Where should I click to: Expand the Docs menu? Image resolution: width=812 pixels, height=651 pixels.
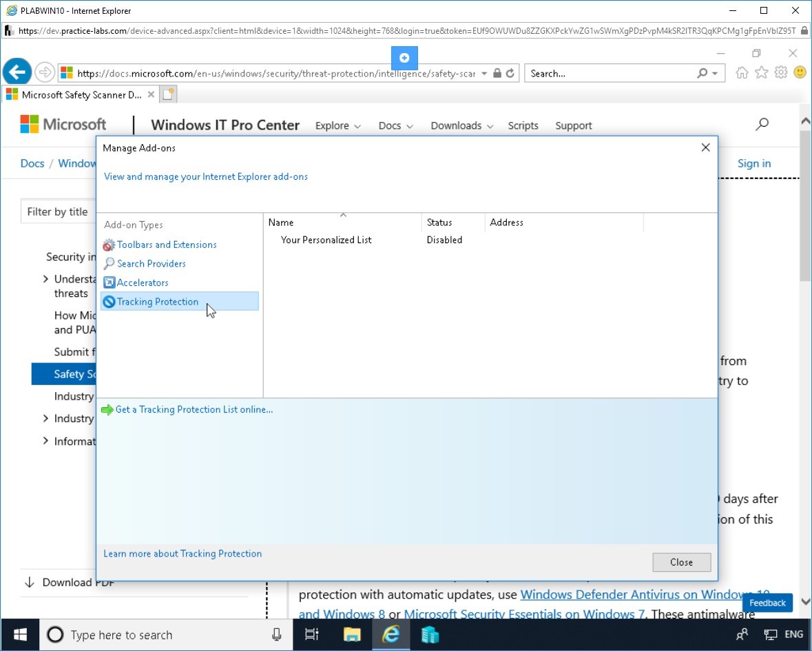tap(395, 125)
